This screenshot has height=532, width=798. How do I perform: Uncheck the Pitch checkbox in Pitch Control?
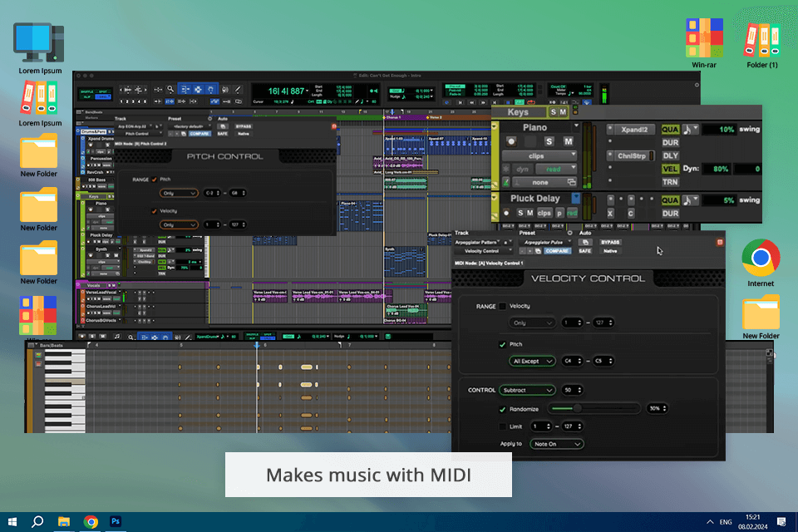(x=155, y=180)
